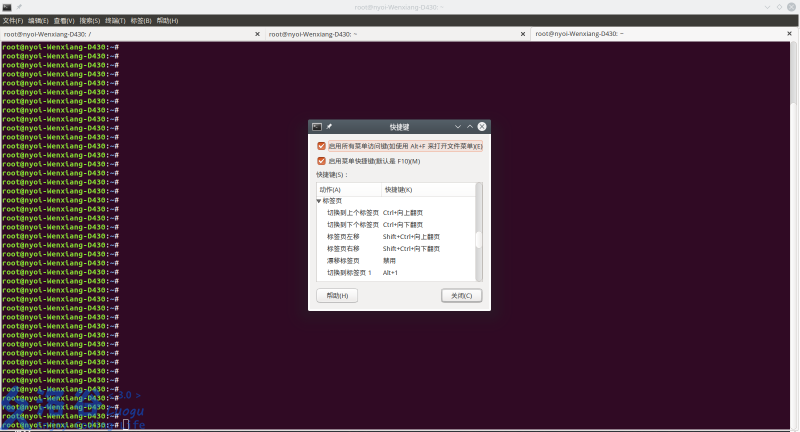
Task: Click the 关闭(C) button in the dialog
Action: (462, 296)
